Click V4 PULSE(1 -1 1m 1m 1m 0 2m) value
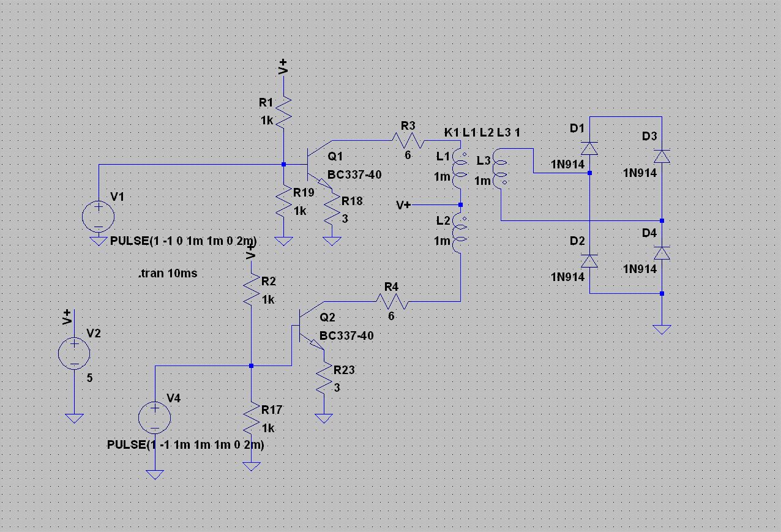 tap(185, 445)
